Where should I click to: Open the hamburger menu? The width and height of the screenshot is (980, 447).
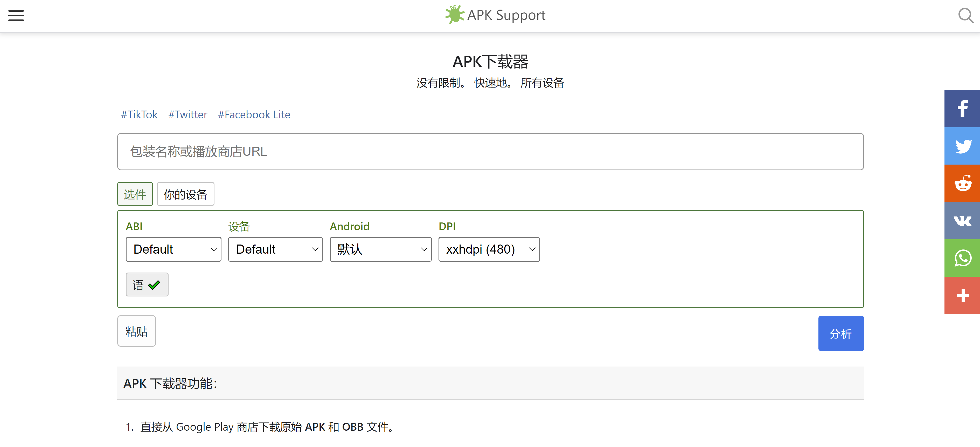point(16,16)
